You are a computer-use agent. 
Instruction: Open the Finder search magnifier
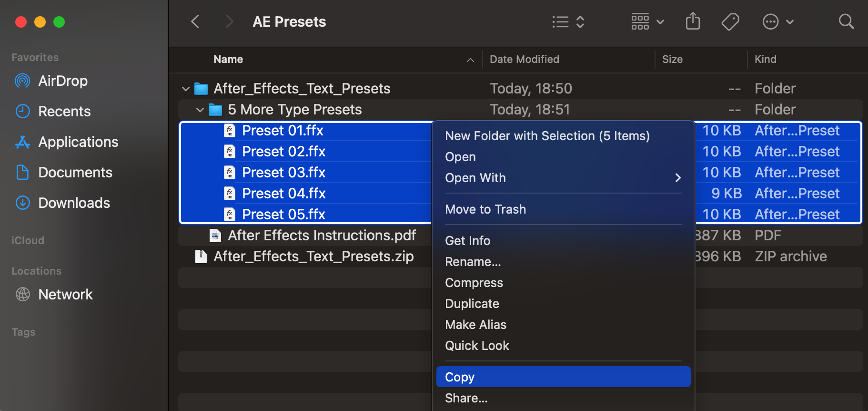click(x=846, y=21)
